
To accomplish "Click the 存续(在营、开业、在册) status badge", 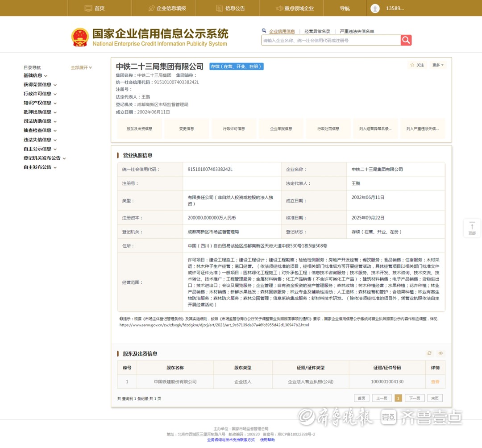I will click(237, 66).
